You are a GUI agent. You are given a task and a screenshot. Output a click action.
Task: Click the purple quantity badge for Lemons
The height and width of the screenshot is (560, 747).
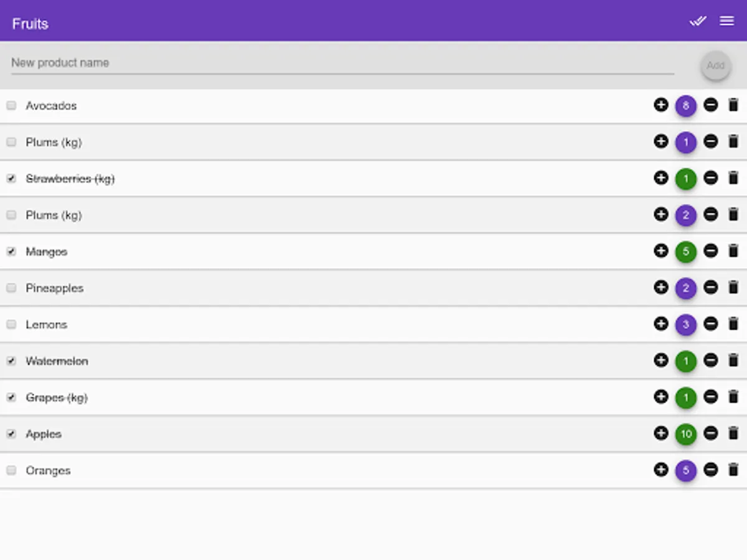685,324
